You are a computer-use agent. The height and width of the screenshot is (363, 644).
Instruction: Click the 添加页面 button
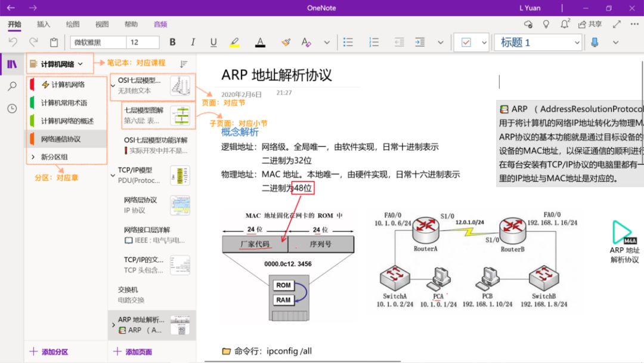133,352
